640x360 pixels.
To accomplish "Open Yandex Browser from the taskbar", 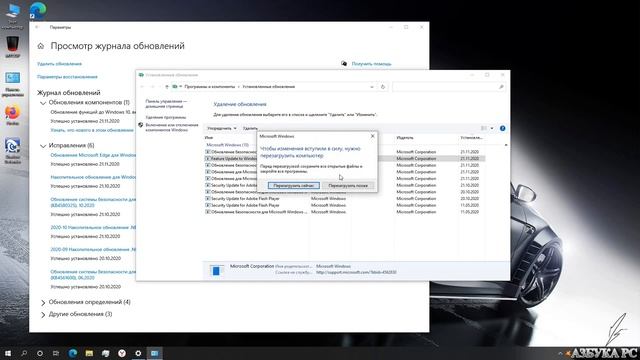I will (x=122, y=353).
